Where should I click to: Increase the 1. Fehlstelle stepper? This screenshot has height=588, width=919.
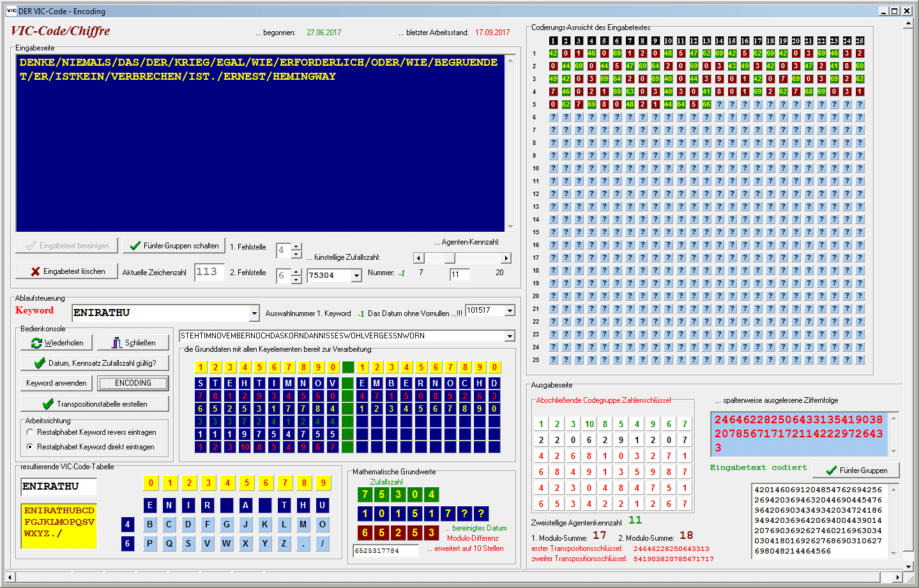[x=296, y=246]
